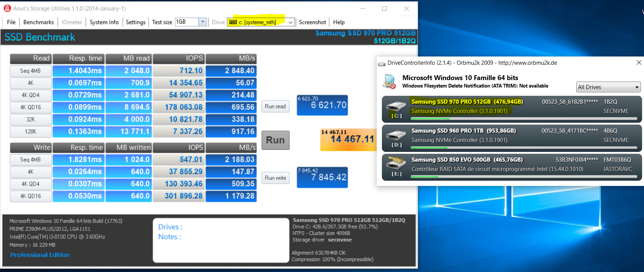Click the Run write button
The image size is (644, 272).
click(275, 178)
